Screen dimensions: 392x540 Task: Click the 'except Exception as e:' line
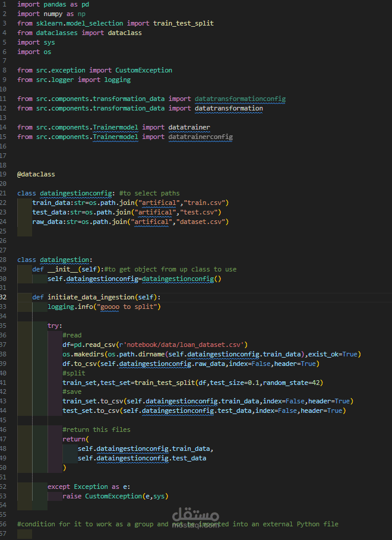tap(89, 487)
